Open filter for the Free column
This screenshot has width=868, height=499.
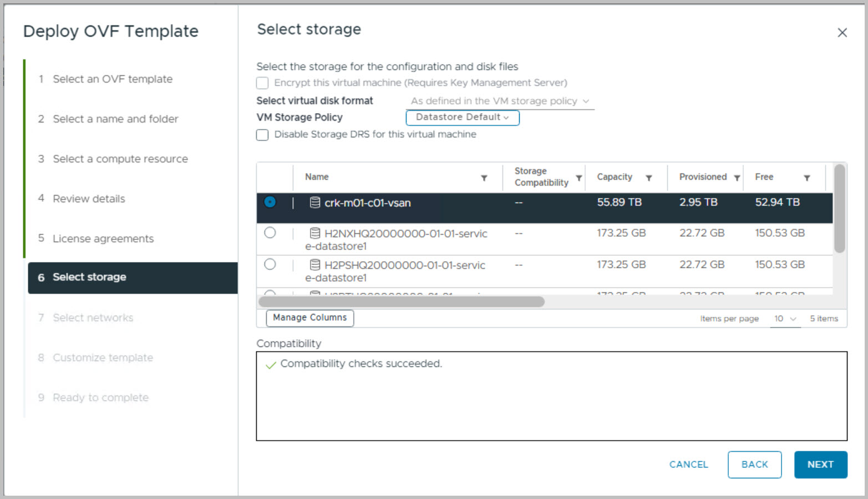(806, 178)
